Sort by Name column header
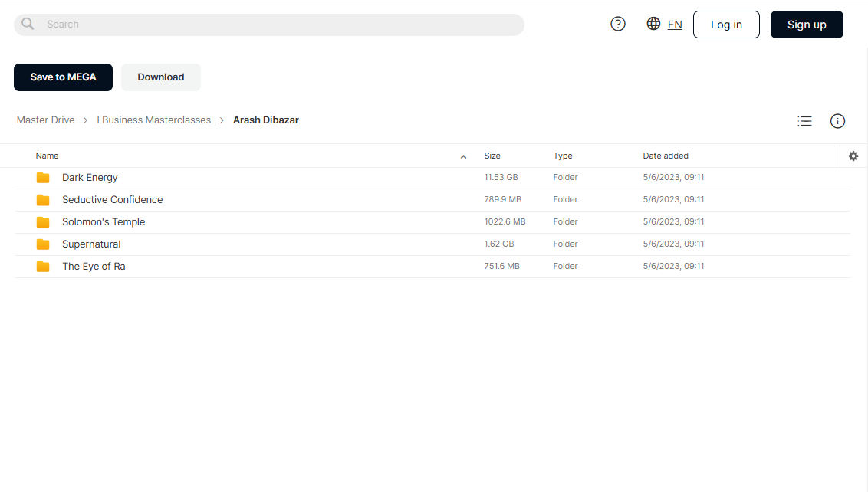This screenshot has height=492, width=868. [47, 156]
